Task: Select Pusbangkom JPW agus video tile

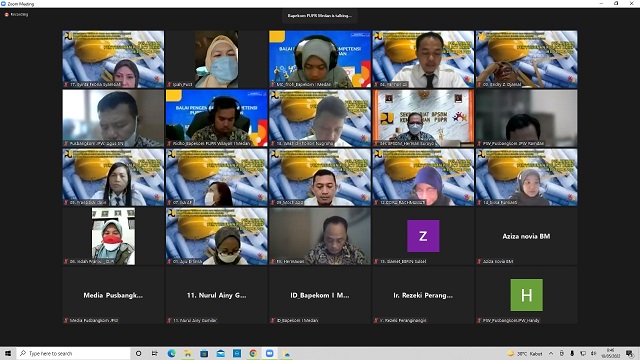Action: coord(113,118)
